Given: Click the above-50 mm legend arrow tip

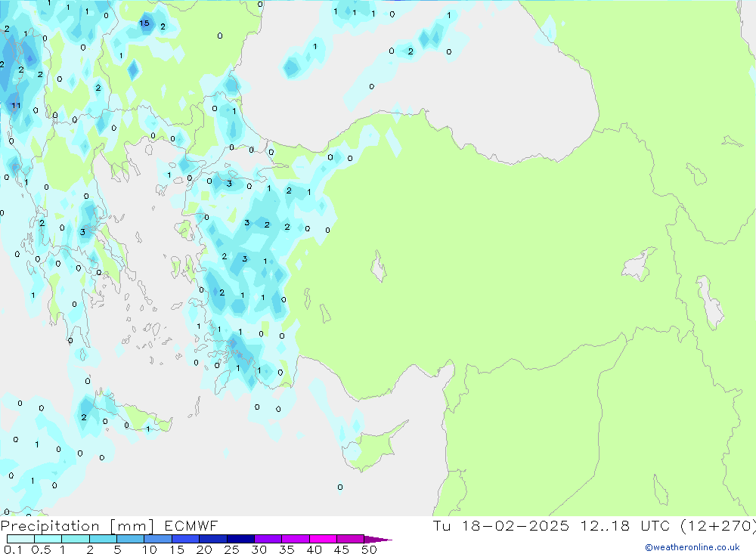Looking at the screenshot, I should [x=379, y=540].
